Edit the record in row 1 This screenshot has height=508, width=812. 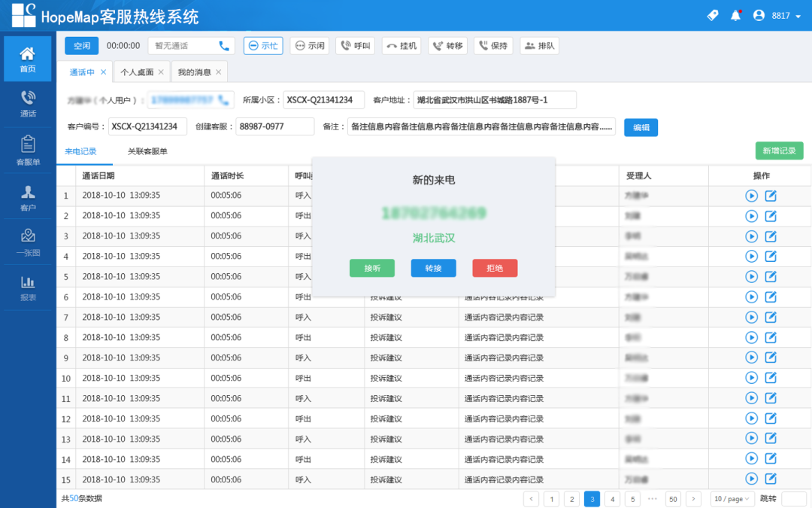pos(771,196)
